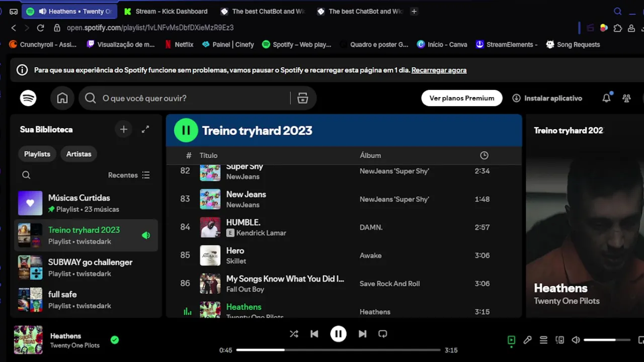Pause playlist with green header button
This screenshot has width=644, height=362.
point(186,130)
